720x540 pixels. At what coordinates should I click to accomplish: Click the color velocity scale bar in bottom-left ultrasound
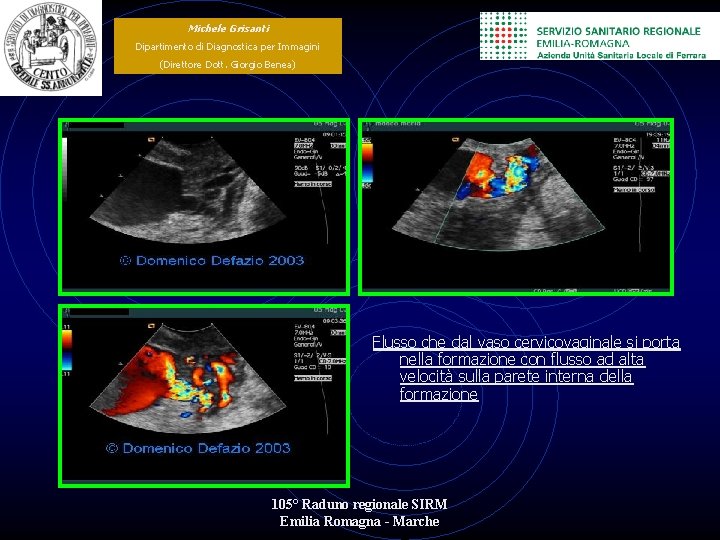(x=68, y=350)
